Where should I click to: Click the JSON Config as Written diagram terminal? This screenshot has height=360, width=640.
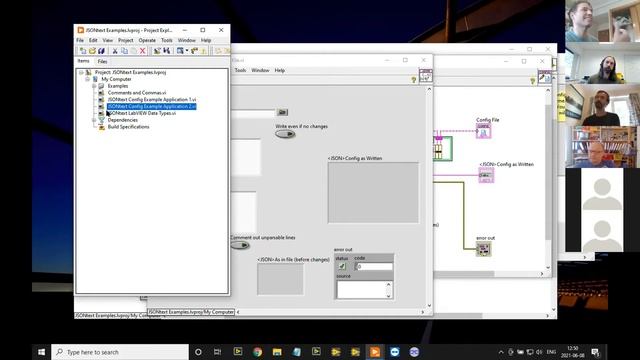pos(486,176)
